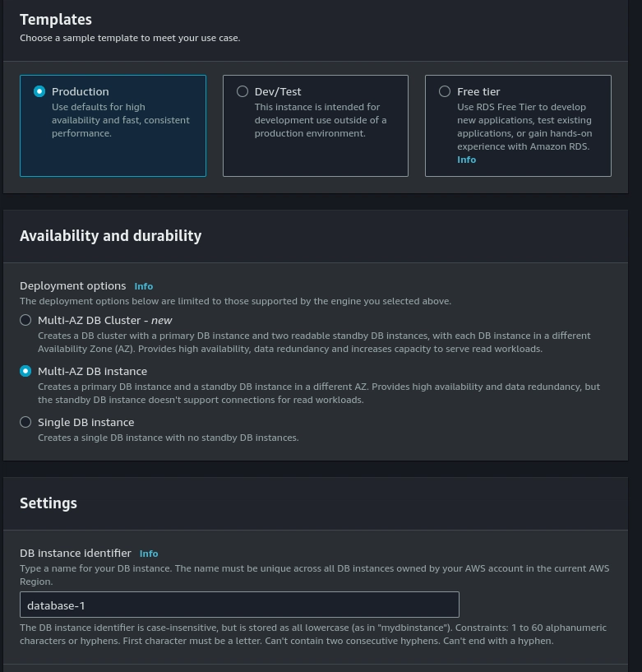
Task: Choose Single DB instance deployment option
Action: (x=25, y=422)
